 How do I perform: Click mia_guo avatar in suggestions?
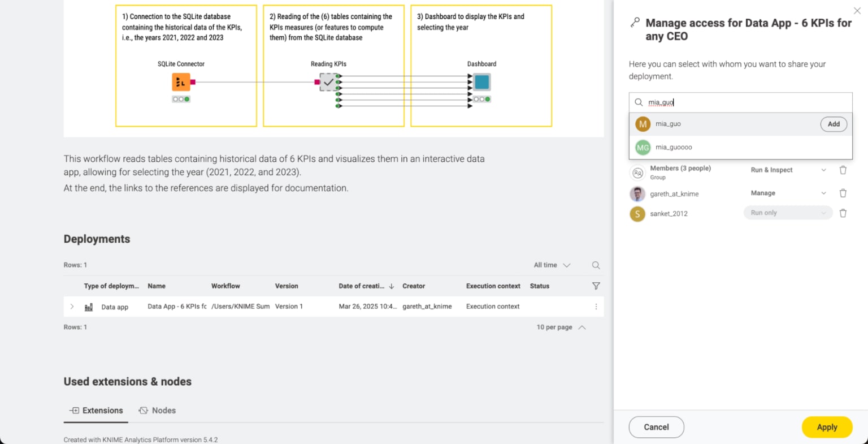click(643, 124)
